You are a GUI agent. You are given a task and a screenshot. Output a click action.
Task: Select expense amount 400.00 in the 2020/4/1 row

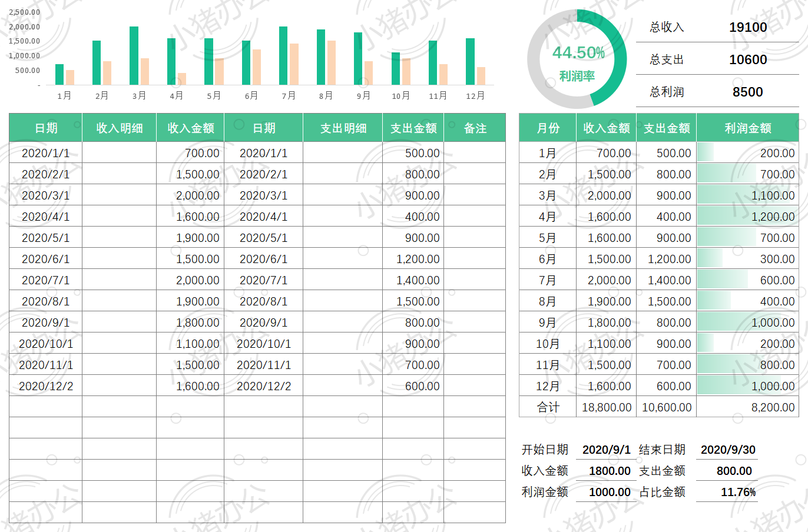click(x=413, y=217)
